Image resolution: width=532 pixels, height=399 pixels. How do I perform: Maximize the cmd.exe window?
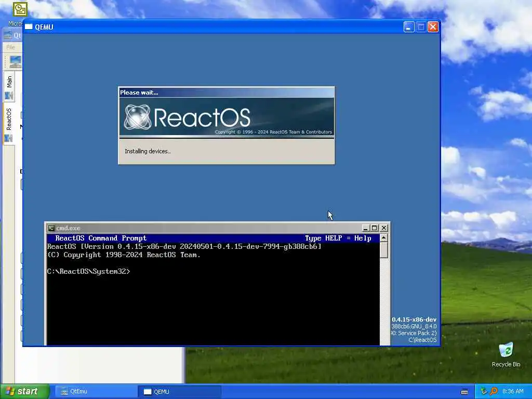[374, 228]
